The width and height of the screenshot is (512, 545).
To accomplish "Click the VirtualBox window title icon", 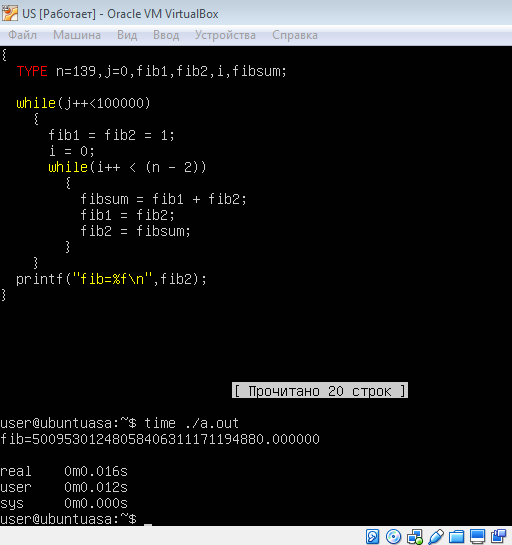I will click(10, 14).
